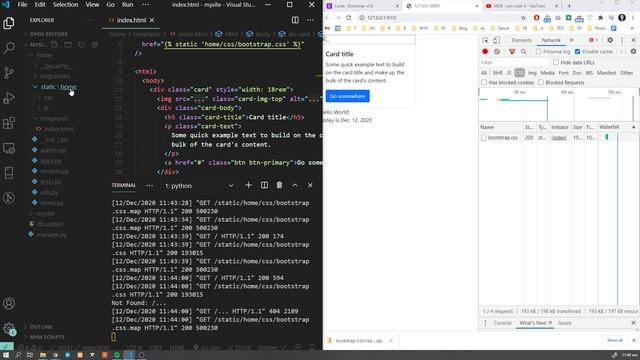640x360 pixels.
Task: Add a new terminal with plus icon
Action: (x=248, y=185)
